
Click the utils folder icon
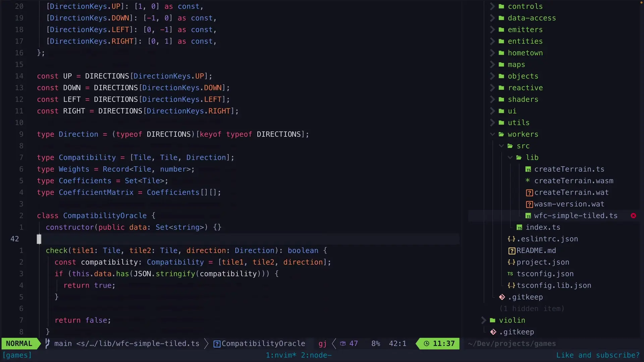[x=501, y=122]
